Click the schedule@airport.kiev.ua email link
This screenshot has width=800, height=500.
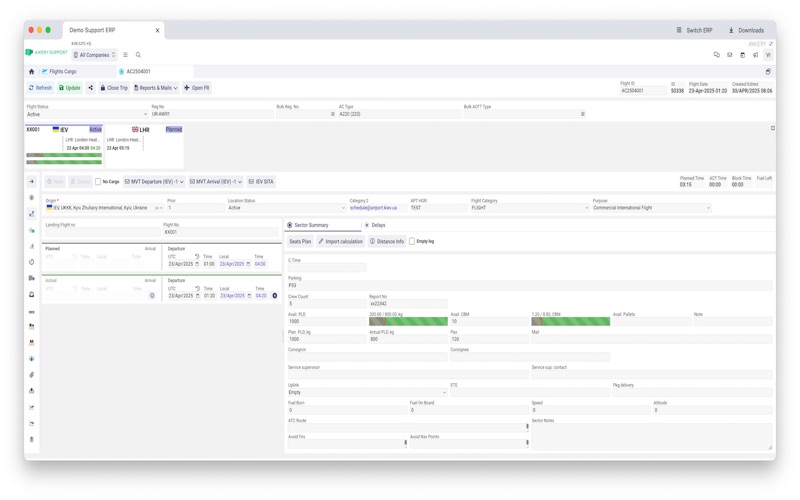pos(373,208)
